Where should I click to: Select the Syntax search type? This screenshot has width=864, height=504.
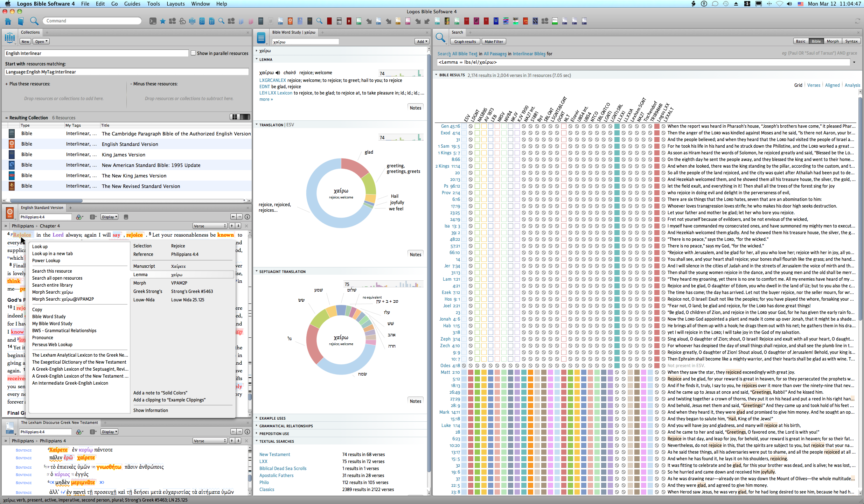click(851, 41)
